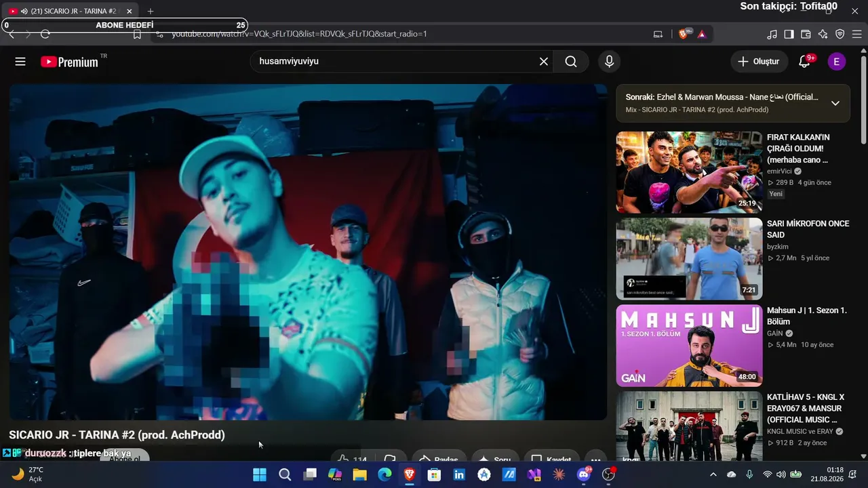Open the "Mahsun J | 1. Sezon 1. Bölüm" title

click(x=807, y=316)
